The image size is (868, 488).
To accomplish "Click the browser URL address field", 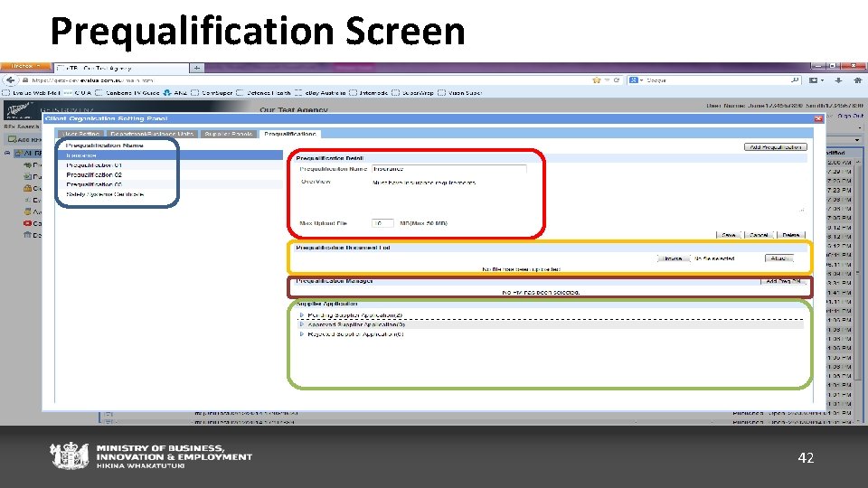I will point(310,80).
